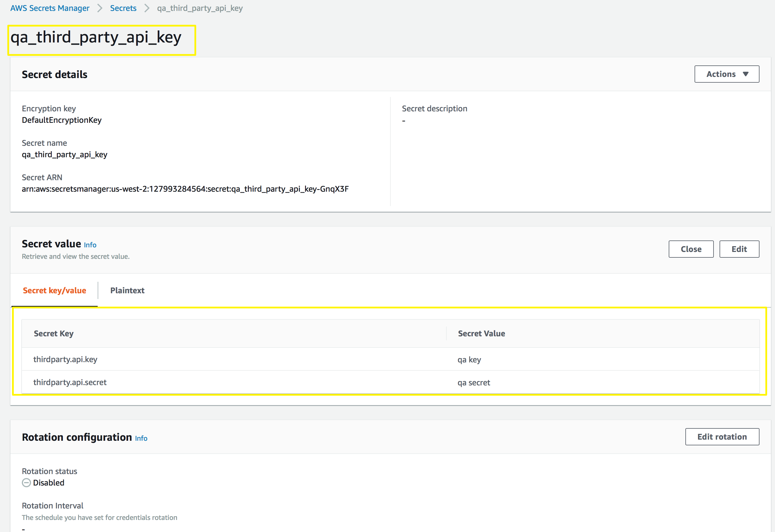Select the Secret key/value tab
Image resolution: width=775 pixels, height=532 pixels.
(54, 290)
